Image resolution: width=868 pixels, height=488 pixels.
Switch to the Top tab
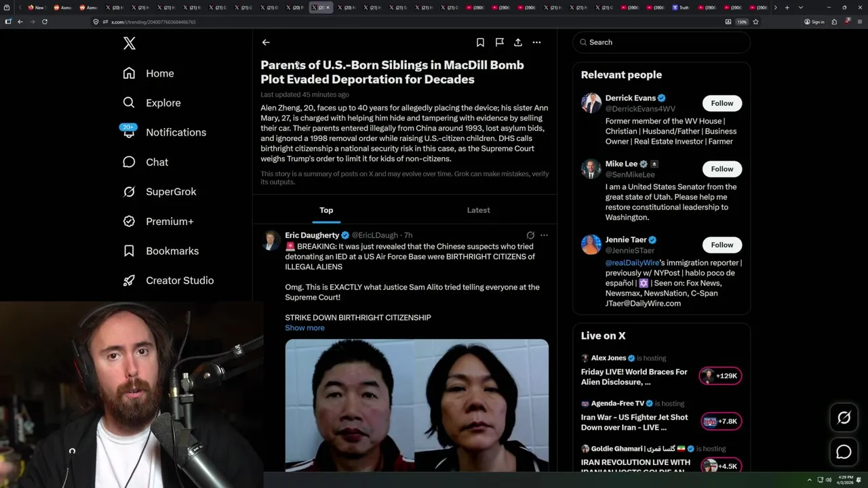click(x=326, y=210)
